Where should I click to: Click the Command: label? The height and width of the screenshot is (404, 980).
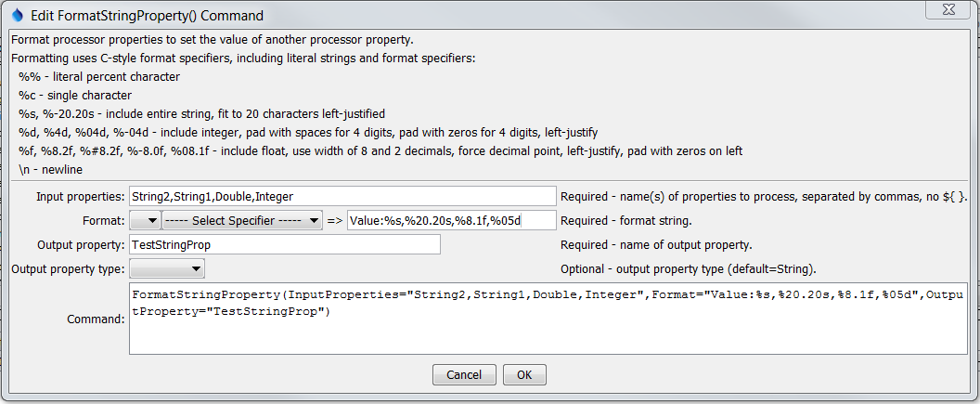point(96,319)
